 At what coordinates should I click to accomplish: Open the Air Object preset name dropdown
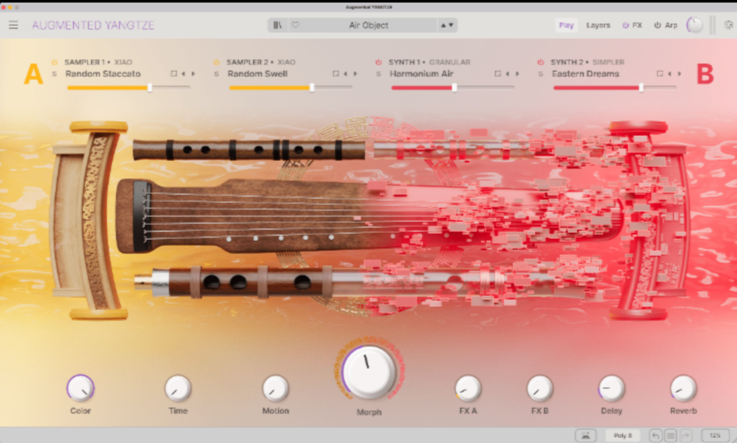pyautogui.click(x=368, y=25)
